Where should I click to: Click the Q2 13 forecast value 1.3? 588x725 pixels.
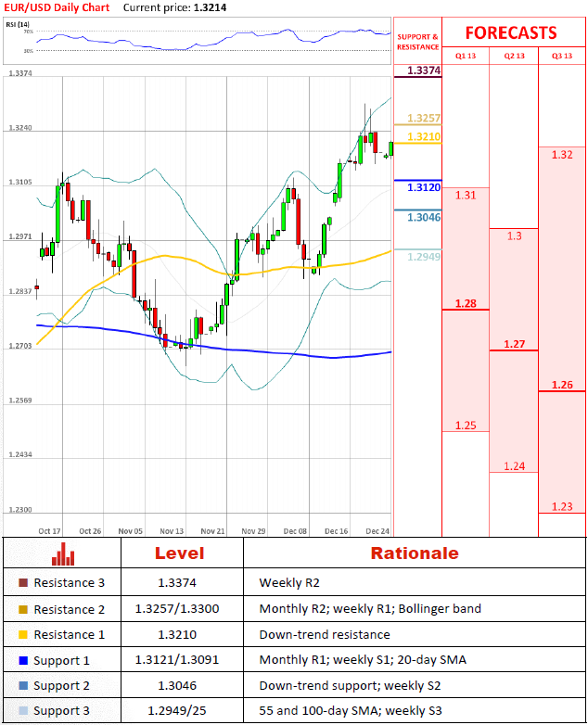[x=515, y=235]
